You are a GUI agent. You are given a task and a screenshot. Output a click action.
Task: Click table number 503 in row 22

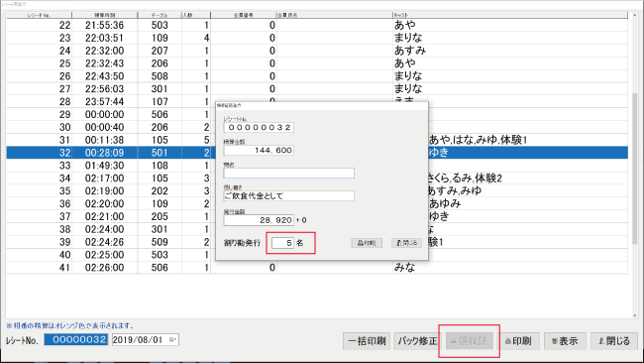click(160, 25)
